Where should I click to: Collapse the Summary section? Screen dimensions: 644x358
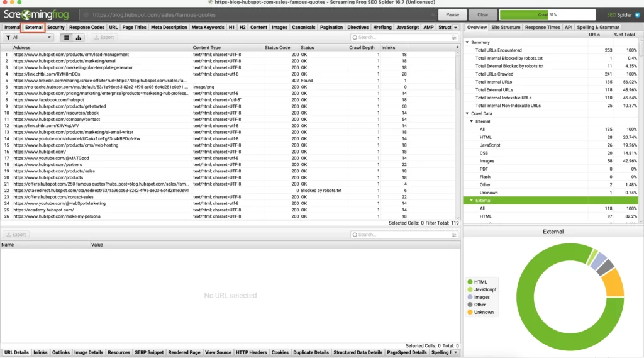coord(467,42)
